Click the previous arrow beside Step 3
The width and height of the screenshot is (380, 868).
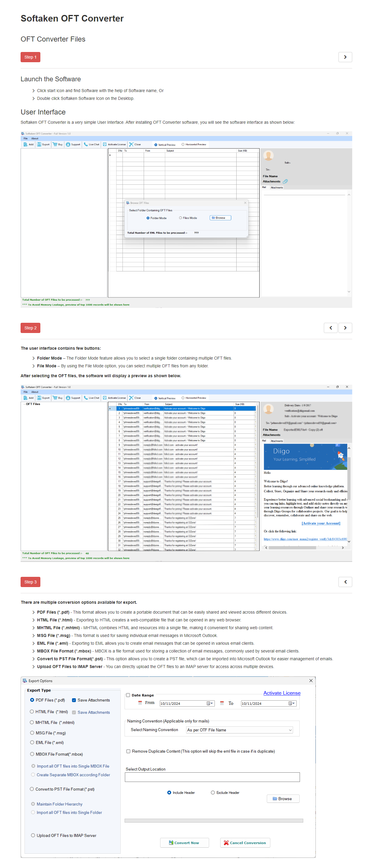point(345,582)
